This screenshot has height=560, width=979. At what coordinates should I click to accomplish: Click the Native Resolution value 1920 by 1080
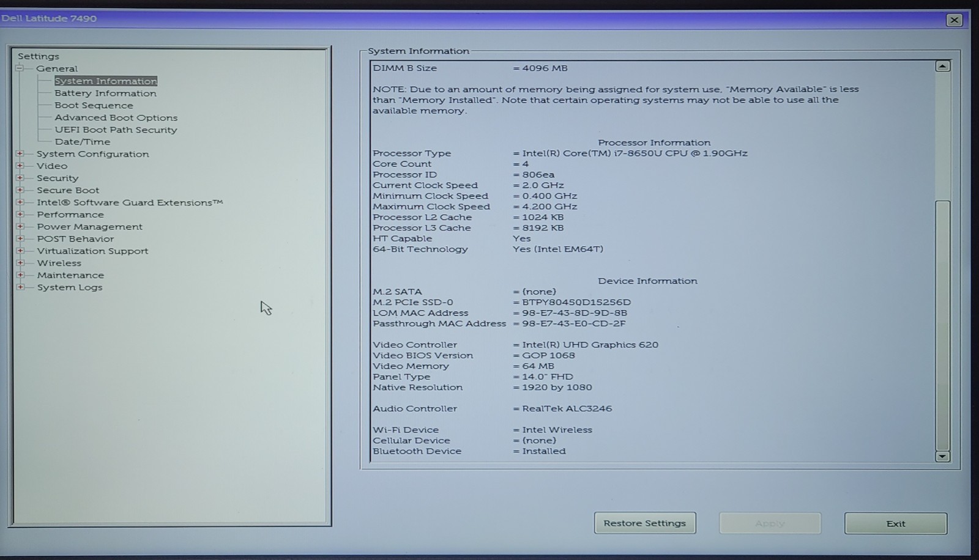point(557,388)
